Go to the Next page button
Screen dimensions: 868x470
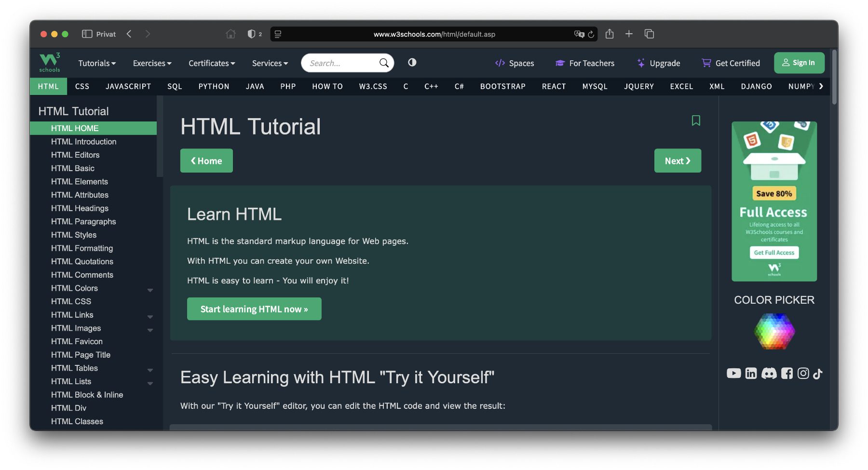(678, 161)
